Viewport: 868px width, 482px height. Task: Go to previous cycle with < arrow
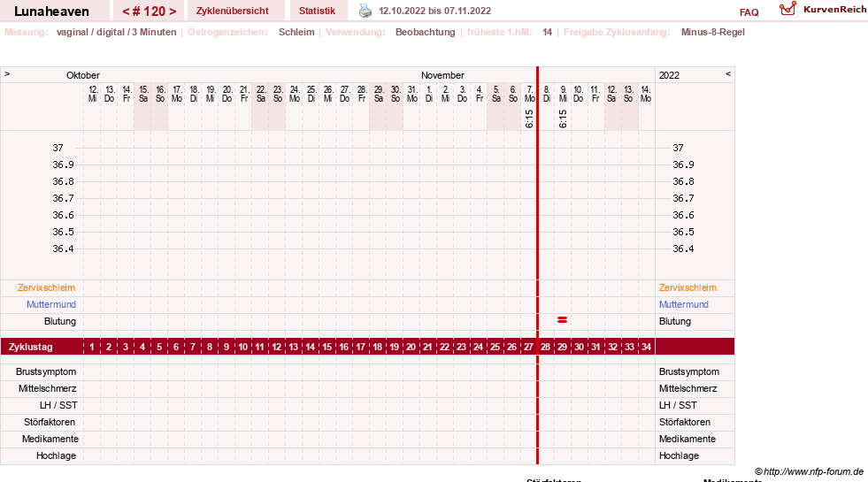[126, 11]
